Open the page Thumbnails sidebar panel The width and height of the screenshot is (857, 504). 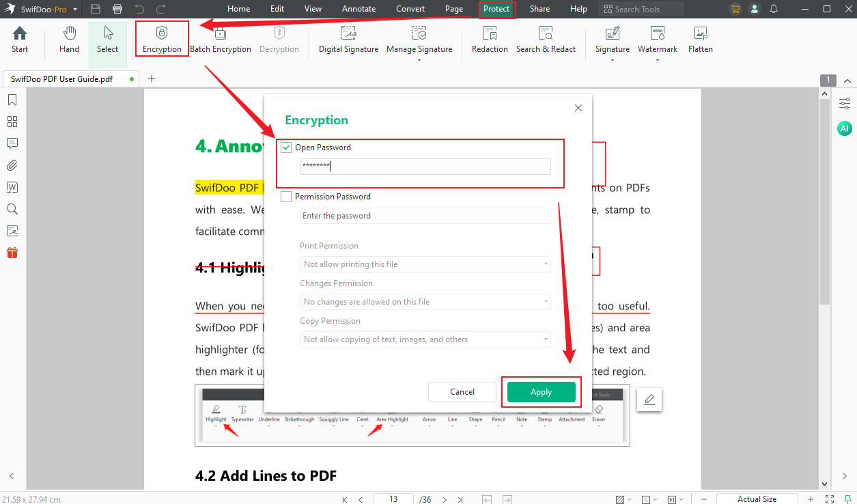[x=12, y=122]
